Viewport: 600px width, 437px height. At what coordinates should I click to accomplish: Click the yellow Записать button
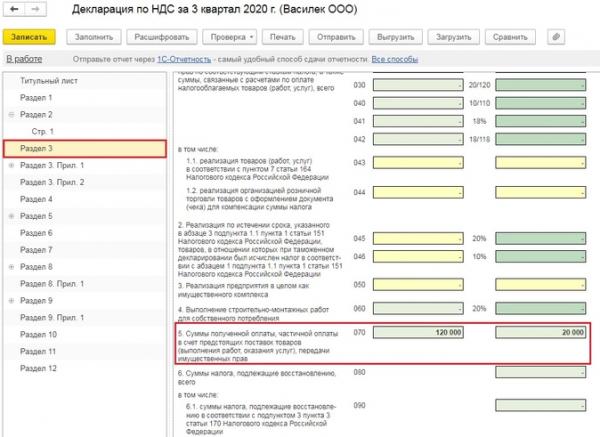point(29,37)
